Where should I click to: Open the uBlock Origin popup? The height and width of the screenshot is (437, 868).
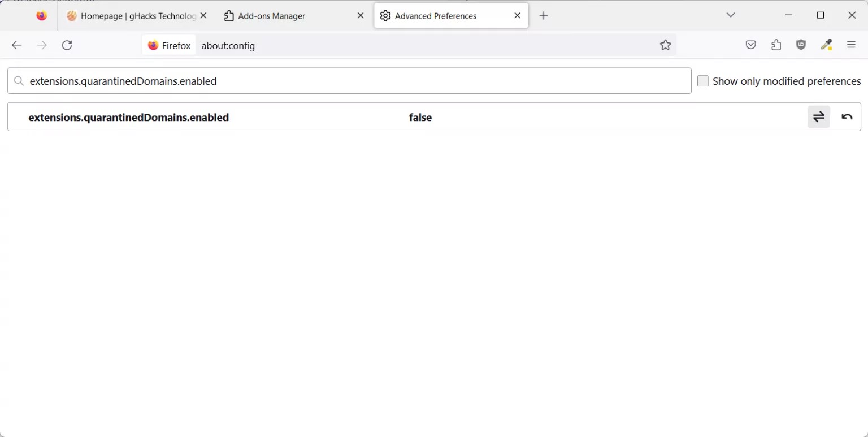pos(801,45)
